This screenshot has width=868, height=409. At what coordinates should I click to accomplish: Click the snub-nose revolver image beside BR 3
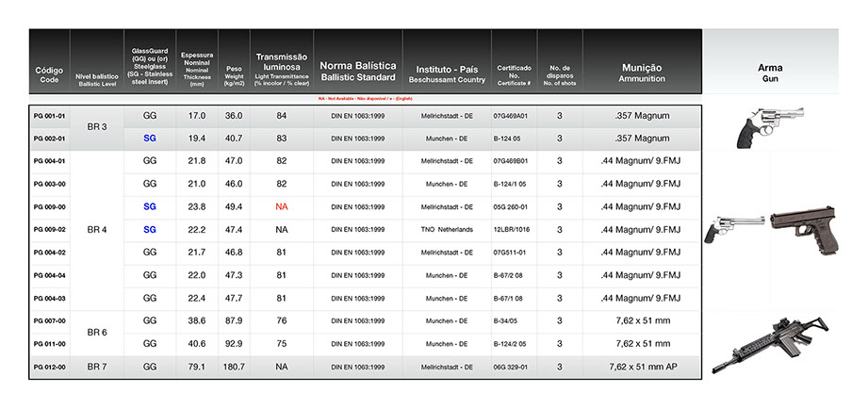click(x=770, y=128)
